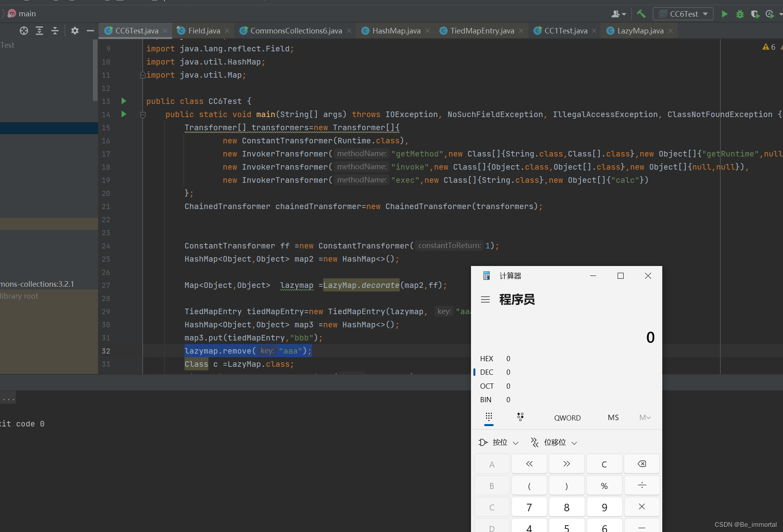Collapse the main method fold marker
Image resolution: width=783 pixels, height=532 pixels.
pos(143,115)
